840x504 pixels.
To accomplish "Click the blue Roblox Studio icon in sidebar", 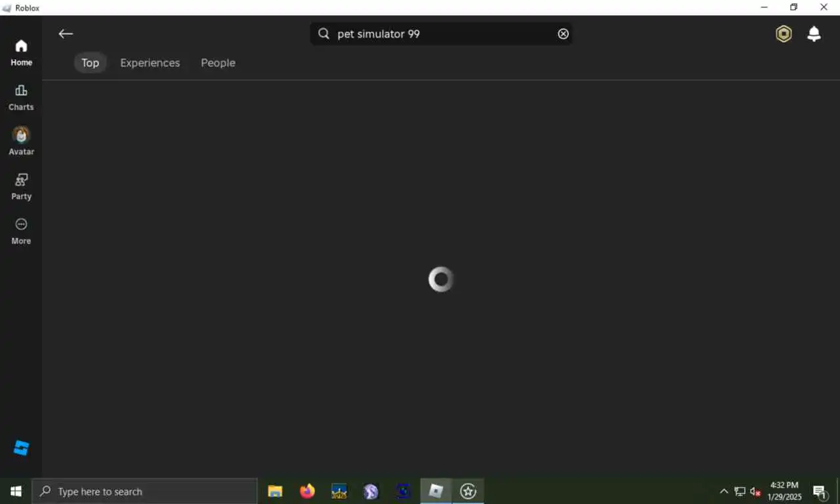I will [x=21, y=448].
